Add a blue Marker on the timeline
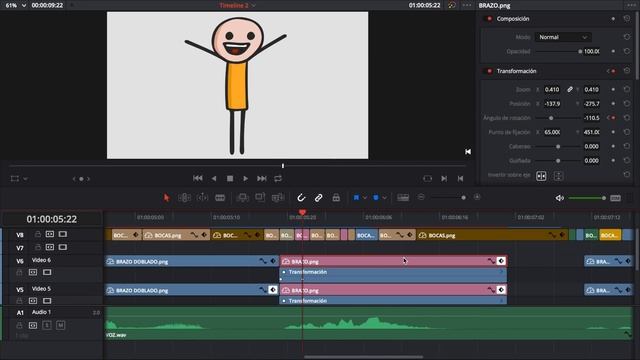This screenshot has height=360, width=640. coord(376,198)
